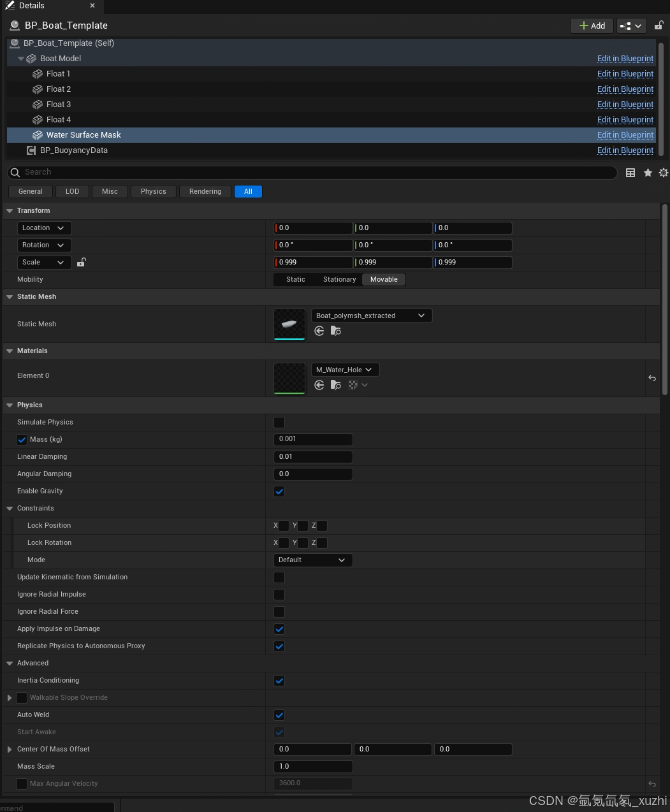Enable Ignore Radial Force checkbox
670x812 pixels.
point(279,612)
